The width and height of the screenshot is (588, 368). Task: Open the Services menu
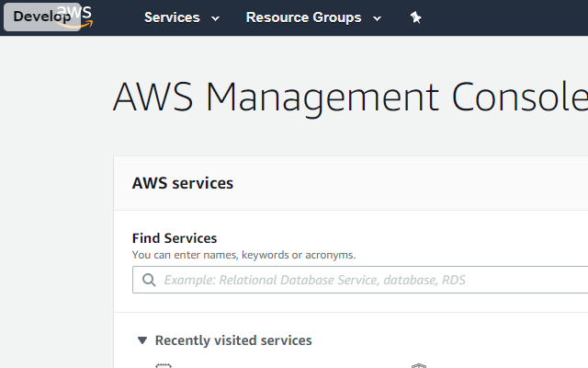pyautogui.click(x=182, y=17)
